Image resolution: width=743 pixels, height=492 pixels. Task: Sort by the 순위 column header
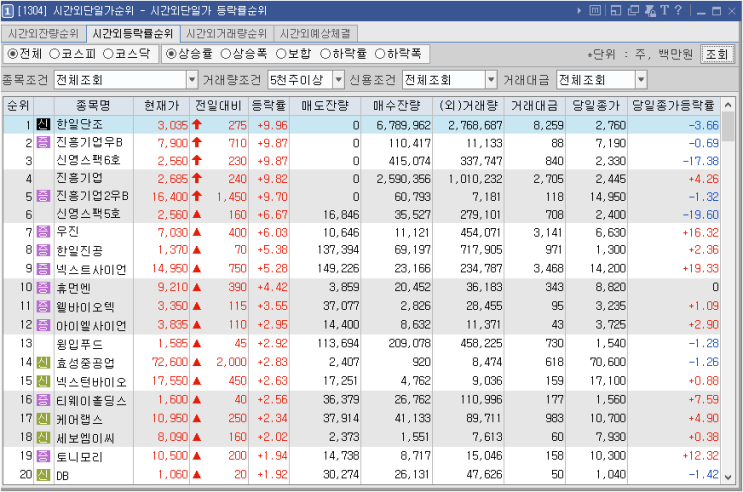pyautogui.click(x=18, y=106)
